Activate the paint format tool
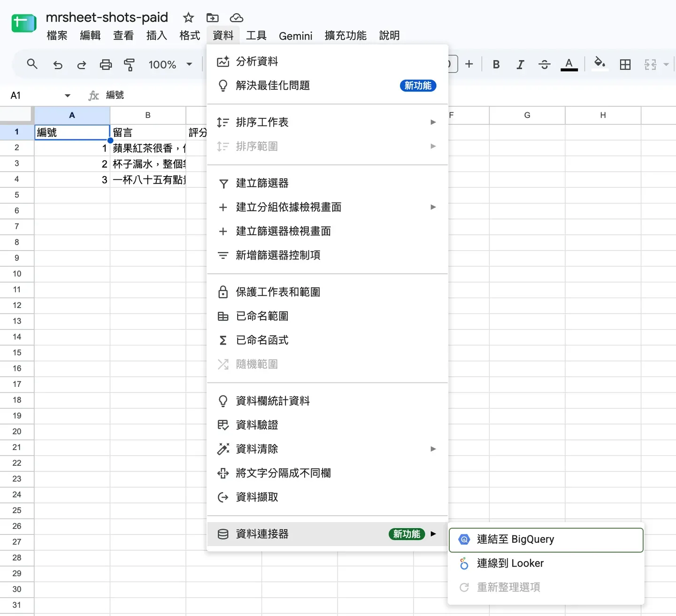Viewport: 676px width, 616px height. pyautogui.click(x=129, y=64)
